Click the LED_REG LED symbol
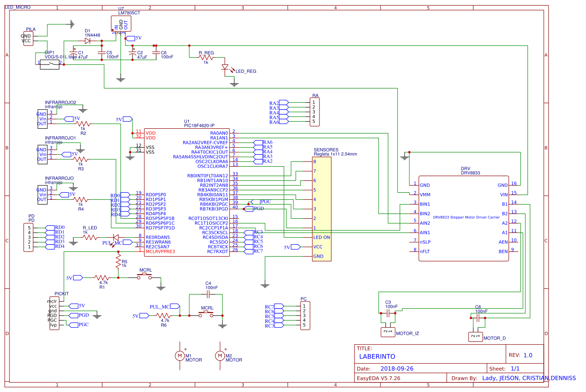This screenshot has width=586, height=392. pos(225,68)
